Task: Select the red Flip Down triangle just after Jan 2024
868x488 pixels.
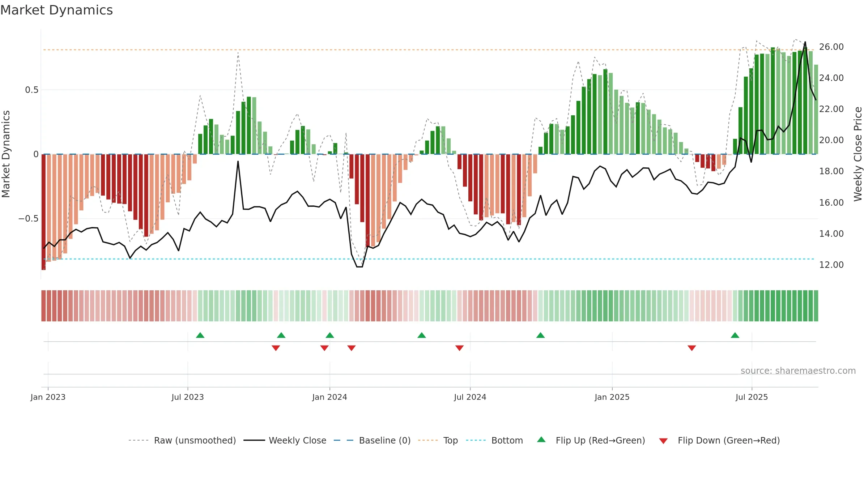Action: point(351,348)
